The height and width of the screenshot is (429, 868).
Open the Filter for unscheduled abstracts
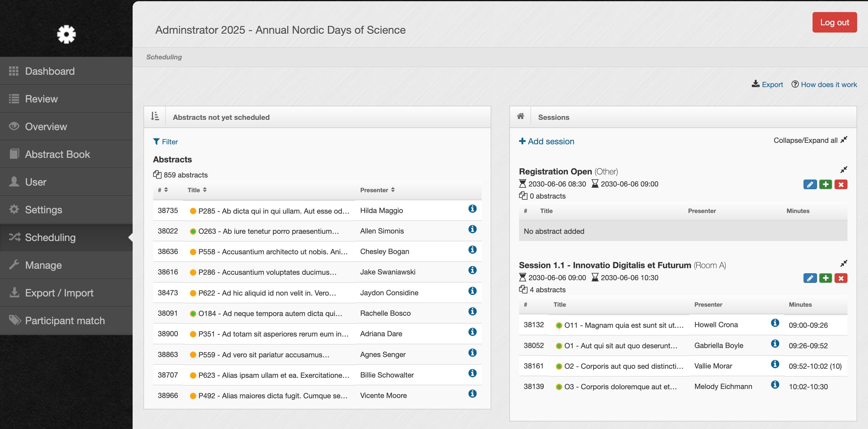[165, 142]
